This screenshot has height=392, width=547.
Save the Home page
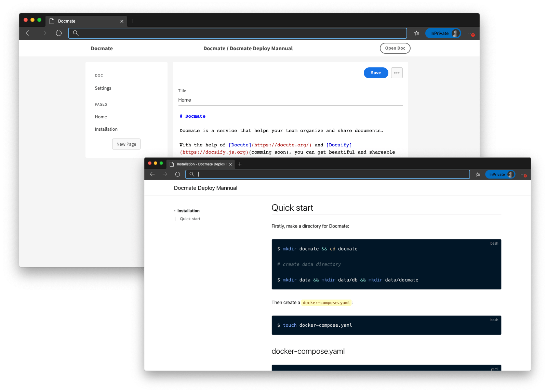pos(376,73)
